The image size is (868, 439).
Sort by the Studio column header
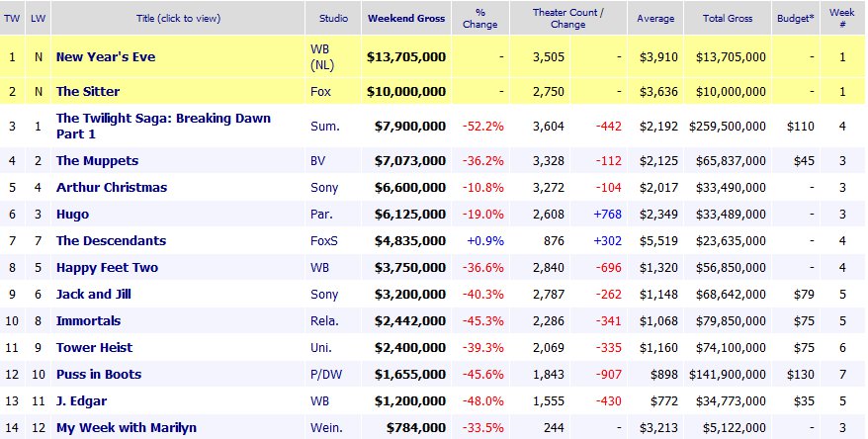coord(334,18)
